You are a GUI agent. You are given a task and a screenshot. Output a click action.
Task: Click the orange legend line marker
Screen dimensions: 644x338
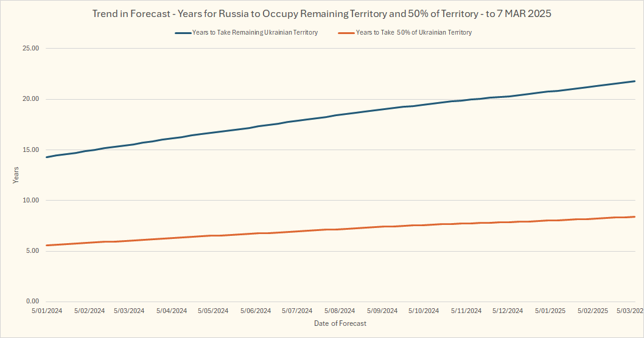coord(345,33)
